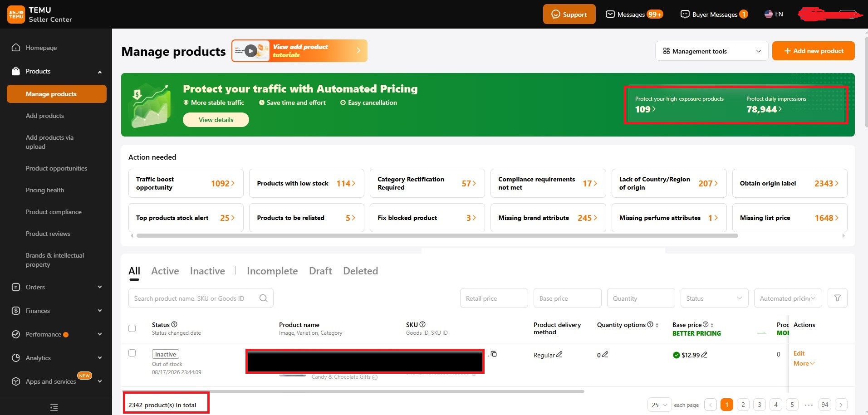The width and height of the screenshot is (868, 415).
Task: Switch to the Inactive tab
Action: [207, 271]
